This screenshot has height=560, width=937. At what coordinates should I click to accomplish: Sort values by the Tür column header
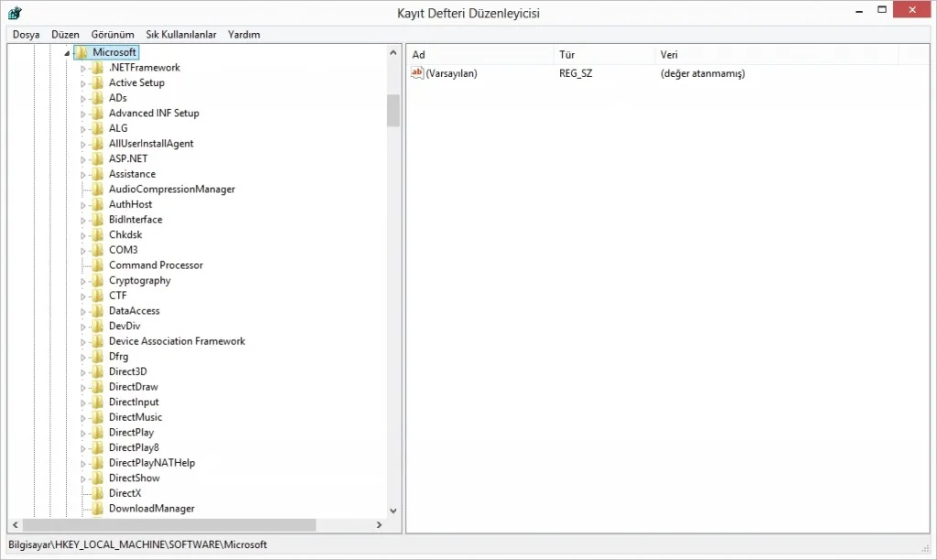(x=604, y=54)
